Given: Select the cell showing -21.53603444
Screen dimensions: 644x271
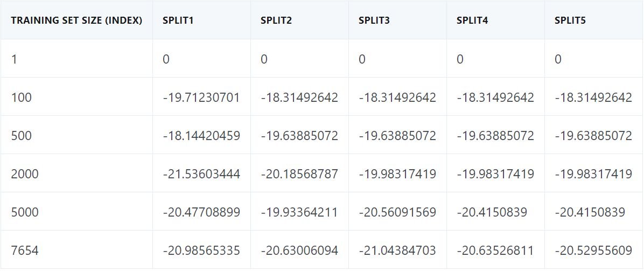Looking at the screenshot, I should 201,174.
